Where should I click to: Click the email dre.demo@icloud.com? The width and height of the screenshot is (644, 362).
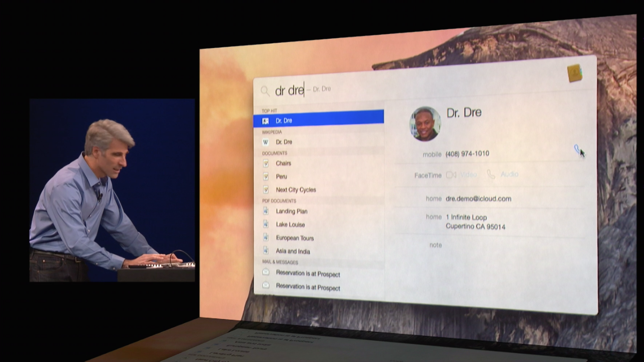pos(478,199)
